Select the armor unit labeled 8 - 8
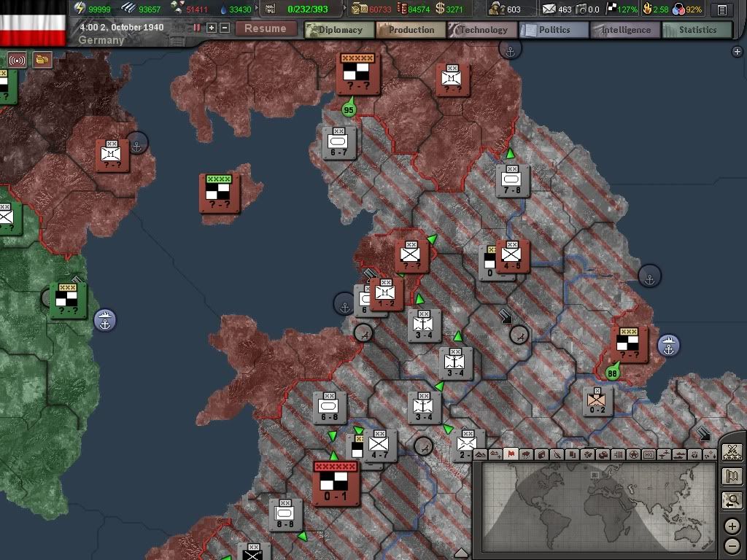Image resolution: width=747 pixels, height=560 pixels. click(x=285, y=514)
